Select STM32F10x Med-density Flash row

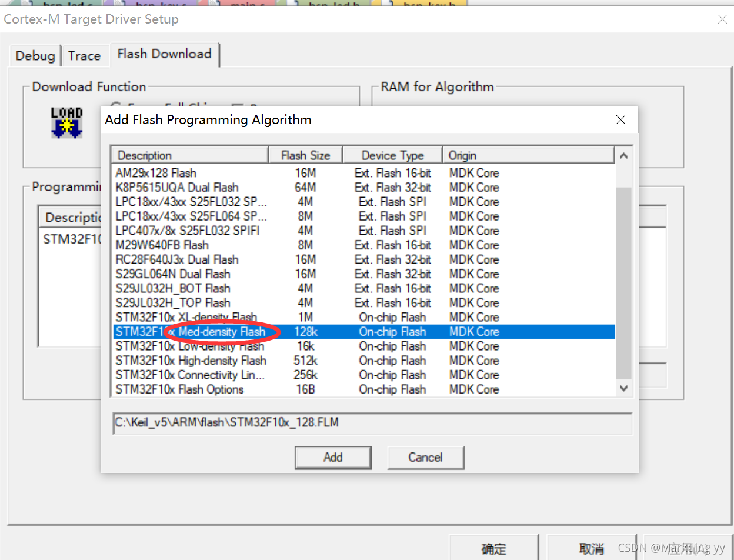coord(363,332)
